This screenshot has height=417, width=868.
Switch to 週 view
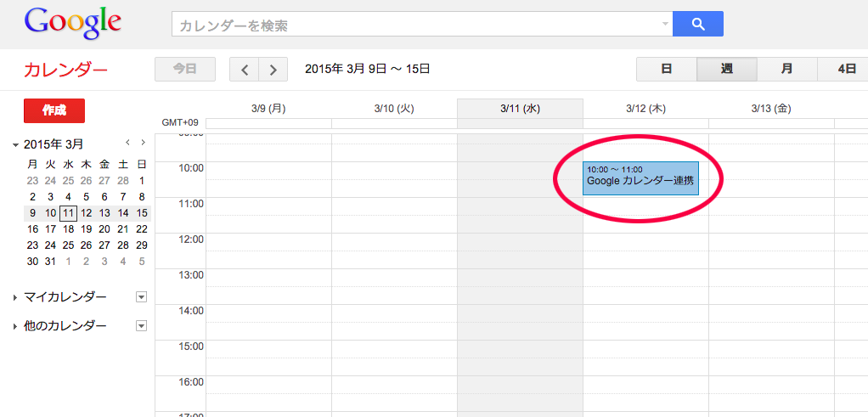click(726, 70)
